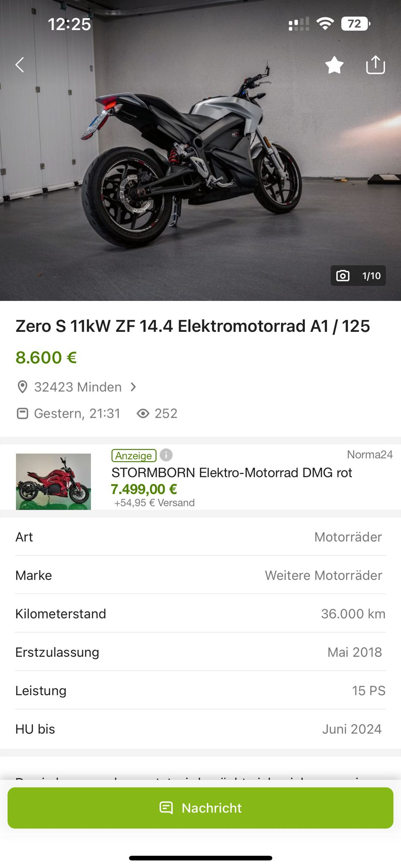Tap the Anzeige ad badge
The image size is (401, 868).
pos(134,456)
